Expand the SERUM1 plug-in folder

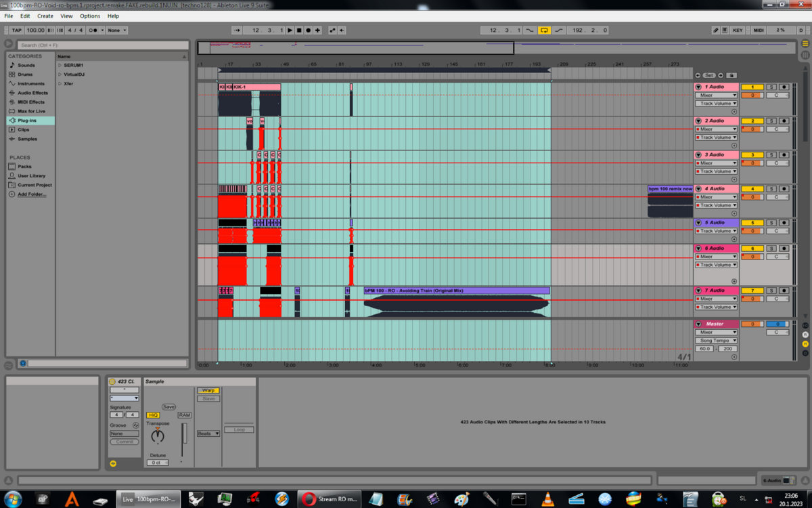pyautogui.click(x=60, y=65)
